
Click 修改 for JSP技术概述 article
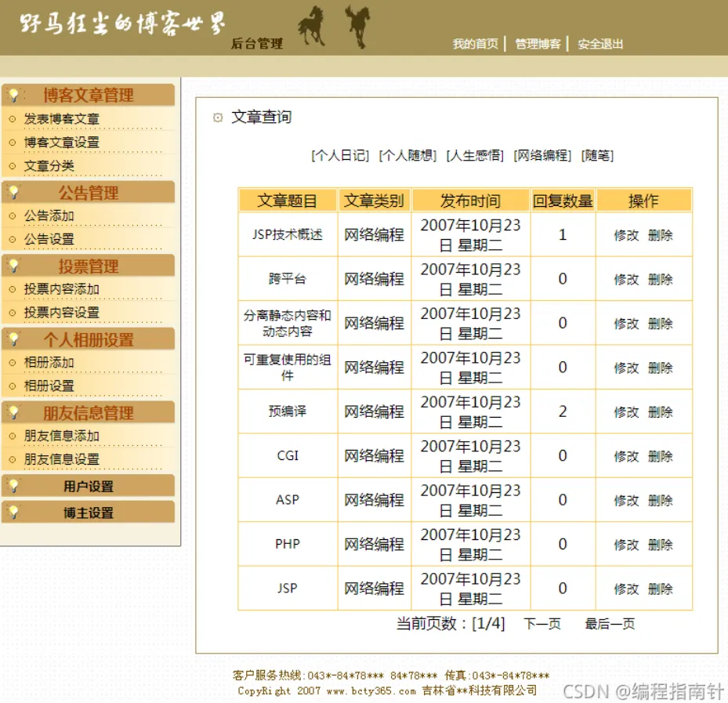tap(626, 235)
